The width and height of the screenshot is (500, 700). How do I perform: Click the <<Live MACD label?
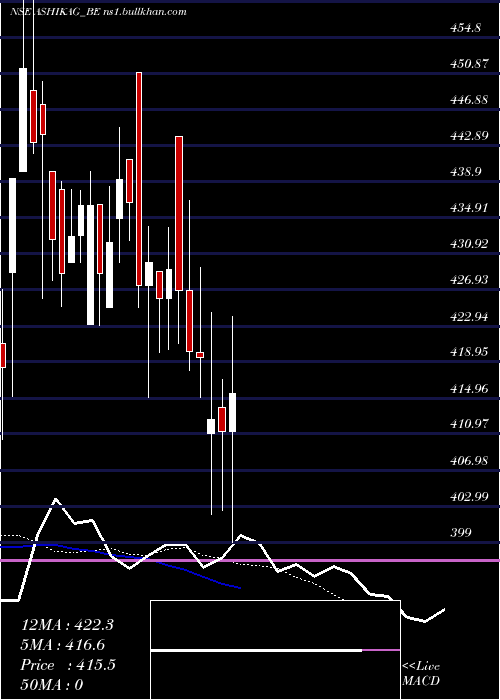tap(421, 674)
